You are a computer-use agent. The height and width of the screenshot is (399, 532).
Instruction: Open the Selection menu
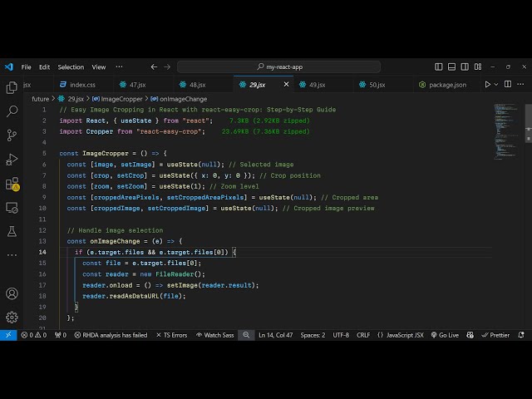(71, 66)
